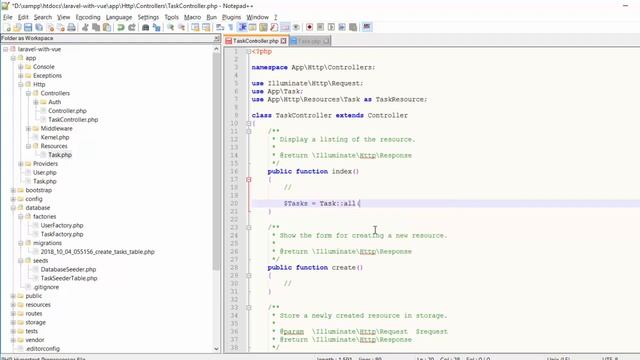
Task: Close the TaskController.php tab
Action: tap(284, 41)
